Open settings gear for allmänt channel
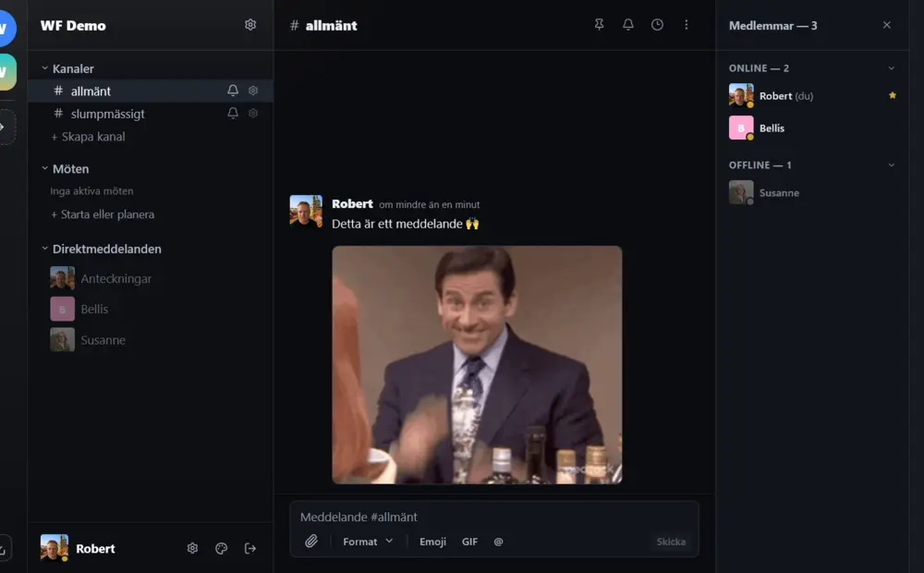 [x=253, y=91]
